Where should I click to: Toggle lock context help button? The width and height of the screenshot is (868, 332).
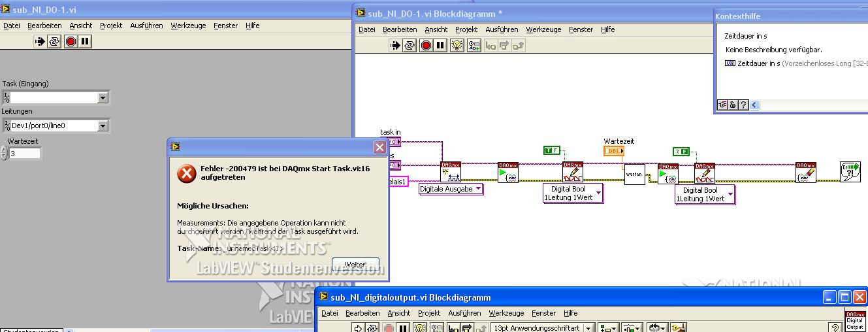pyautogui.click(x=733, y=105)
